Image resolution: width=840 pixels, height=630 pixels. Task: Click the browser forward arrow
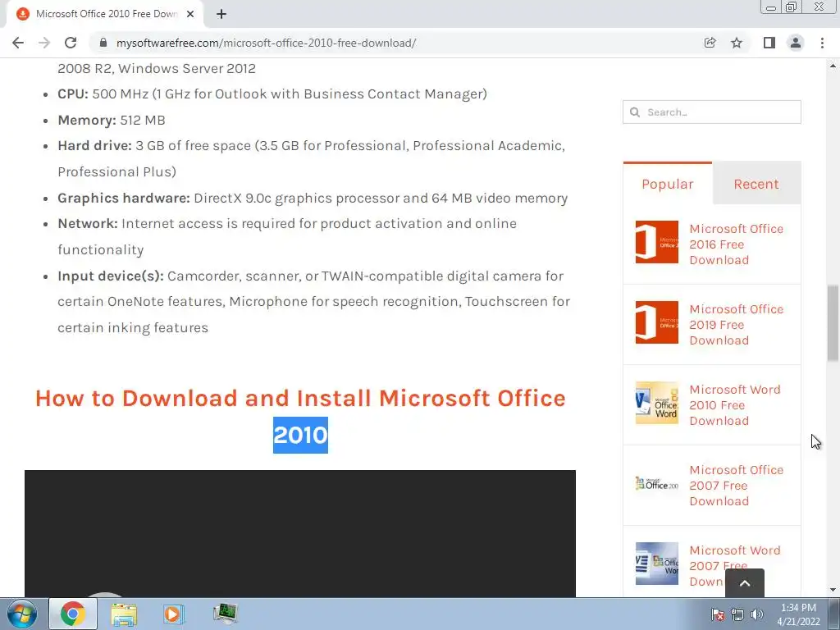point(44,43)
